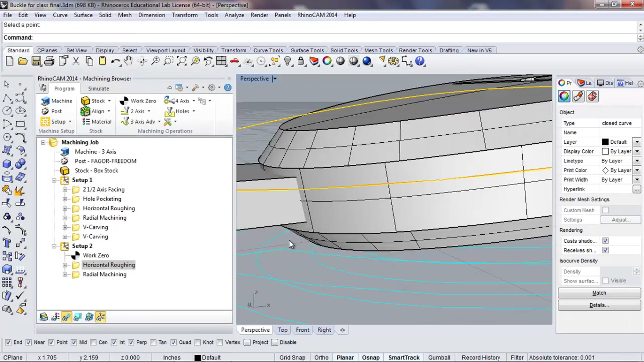The image size is (644, 362).
Task: Open the RhinoCAM 2014 menu
Action: (317, 15)
